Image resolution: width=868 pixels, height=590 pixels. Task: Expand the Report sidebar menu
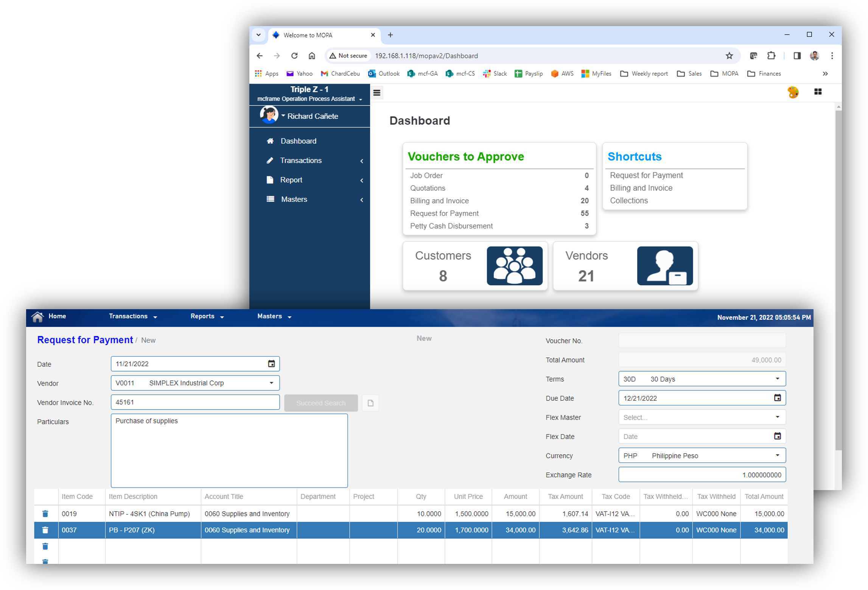pos(310,180)
